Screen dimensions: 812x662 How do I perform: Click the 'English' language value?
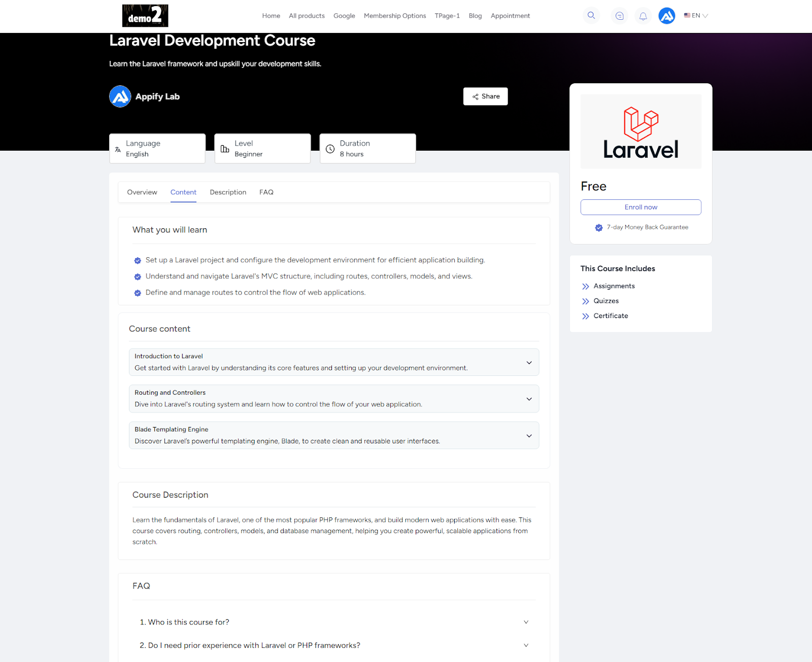click(x=137, y=154)
